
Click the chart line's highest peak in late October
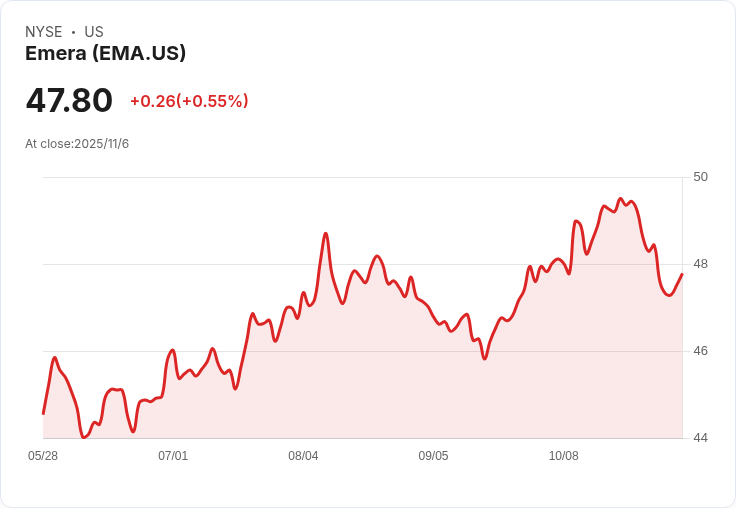(x=620, y=199)
